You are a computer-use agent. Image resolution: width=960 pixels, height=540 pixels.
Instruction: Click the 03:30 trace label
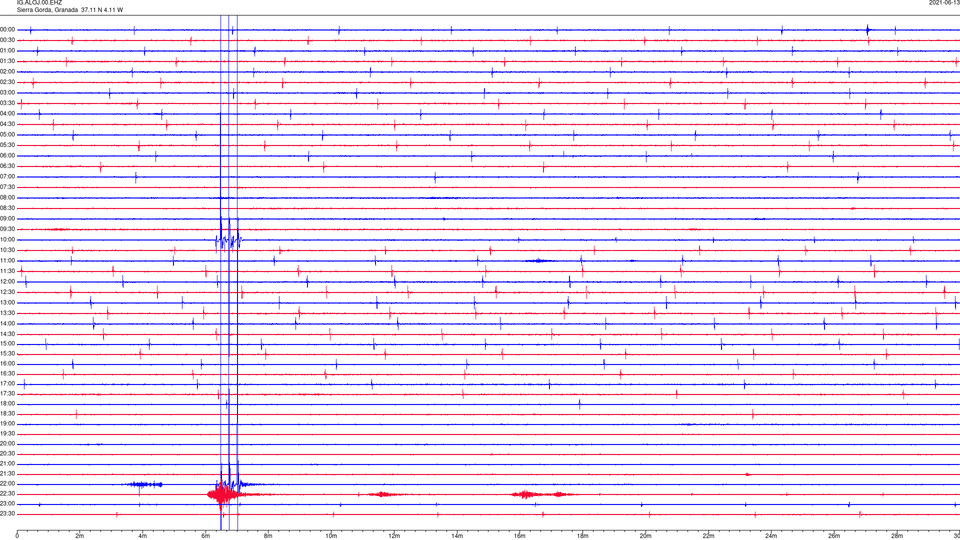tap(8, 103)
